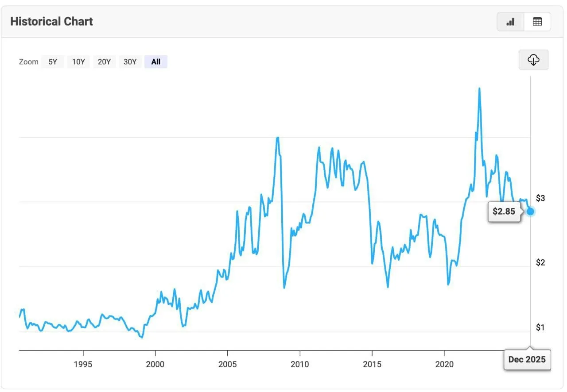
Task: Choose the 20Y zoom range
Action: coord(104,62)
